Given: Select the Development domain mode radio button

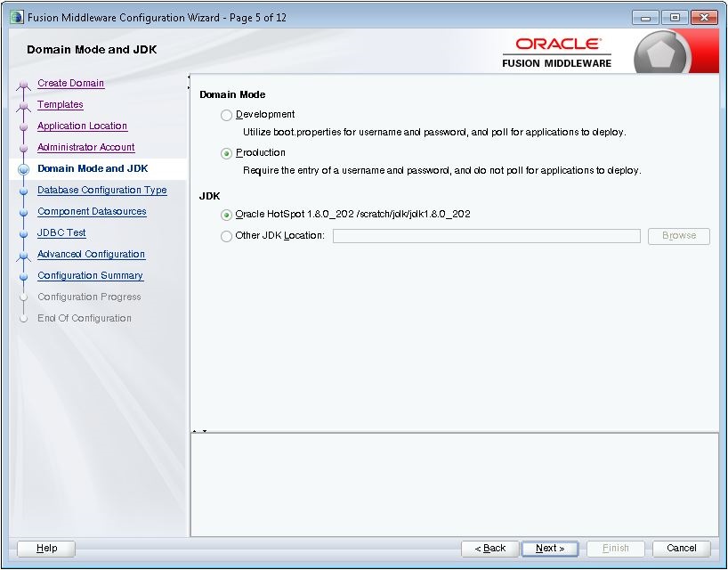Looking at the screenshot, I should coord(226,115).
